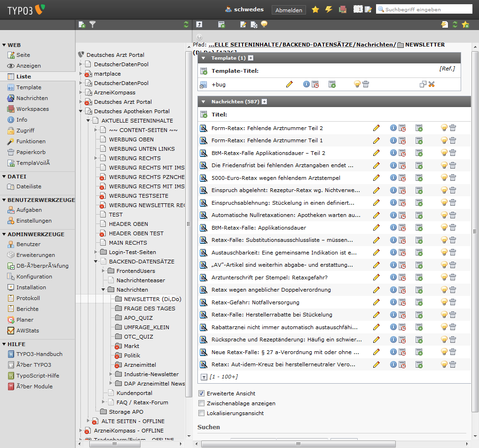The height and width of the screenshot is (448, 479).
Task: Open the 'Dateiliste' module
Action: pyautogui.click(x=29, y=186)
